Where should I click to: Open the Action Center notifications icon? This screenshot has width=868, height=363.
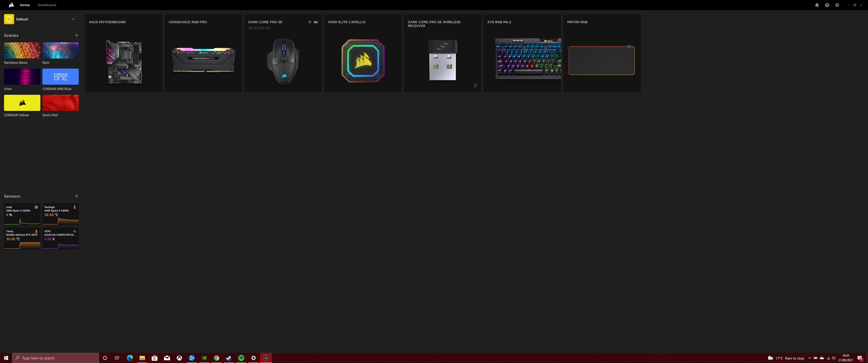click(x=860, y=358)
